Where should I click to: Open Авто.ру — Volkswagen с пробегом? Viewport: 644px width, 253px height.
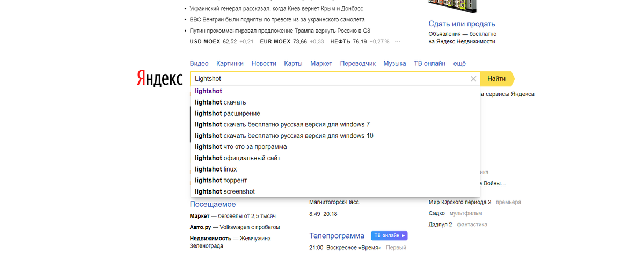[x=235, y=227]
